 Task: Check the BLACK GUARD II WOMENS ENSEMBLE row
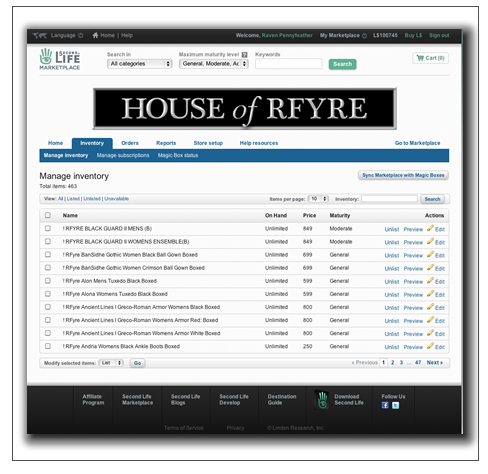click(x=48, y=241)
